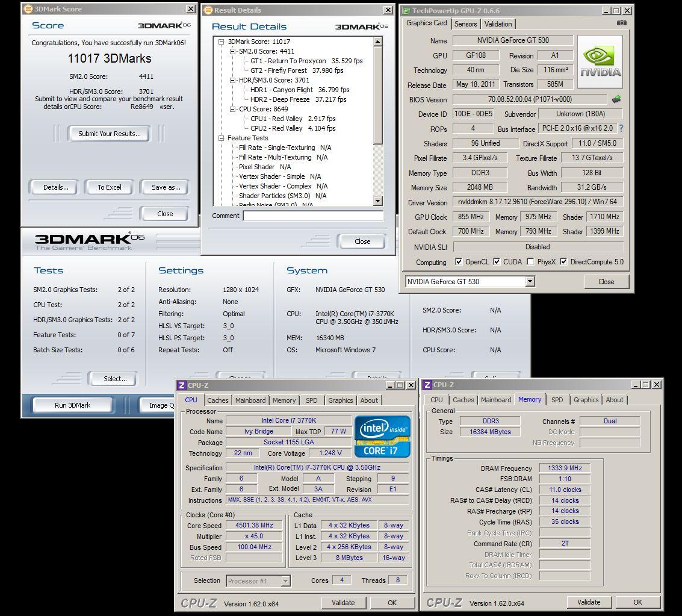
Task: Toggle the OpenCL checkbox
Action: click(459, 261)
